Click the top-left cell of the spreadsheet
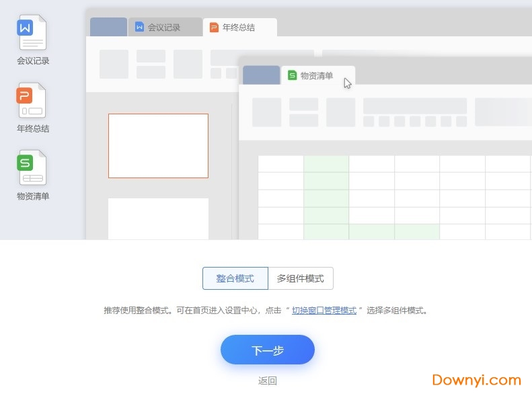Screen dimensions: 532x396 (x=280, y=163)
